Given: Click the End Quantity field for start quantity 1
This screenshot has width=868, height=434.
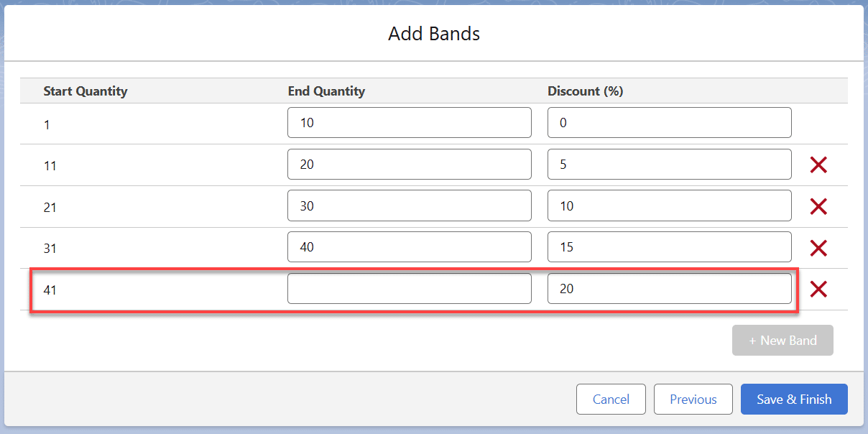Looking at the screenshot, I should click(x=409, y=123).
